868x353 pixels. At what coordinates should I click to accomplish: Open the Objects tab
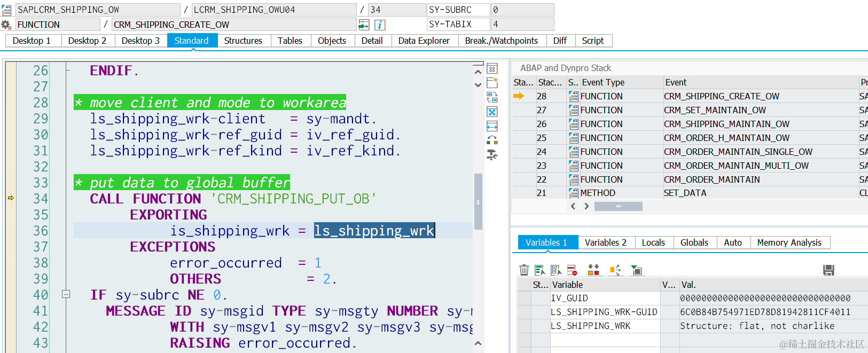[x=332, y=41]
